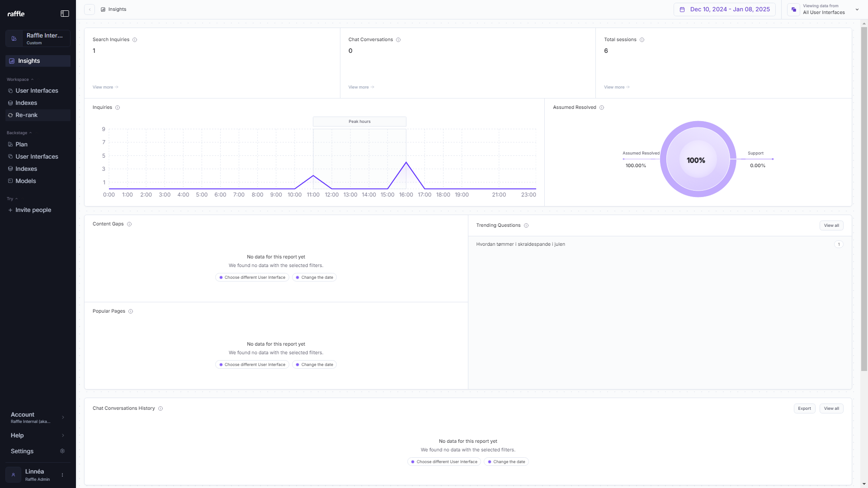Click the back arrow beside Insights breadcrumb
Image resolution: width=868 pixels, height=488 pixels.
tap(90, 9)
